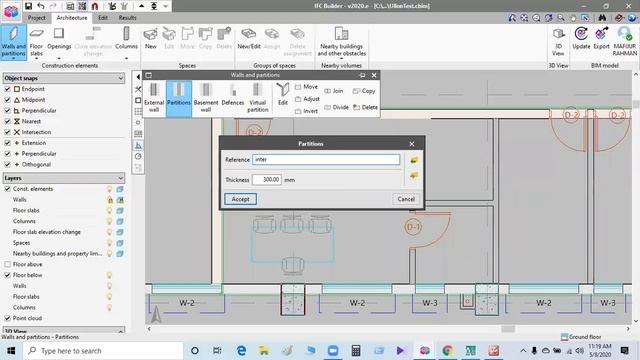The width and height of the screenshot is (640, 360).
Task: Click the Divide wall option
Action: (x=336, y=107)
